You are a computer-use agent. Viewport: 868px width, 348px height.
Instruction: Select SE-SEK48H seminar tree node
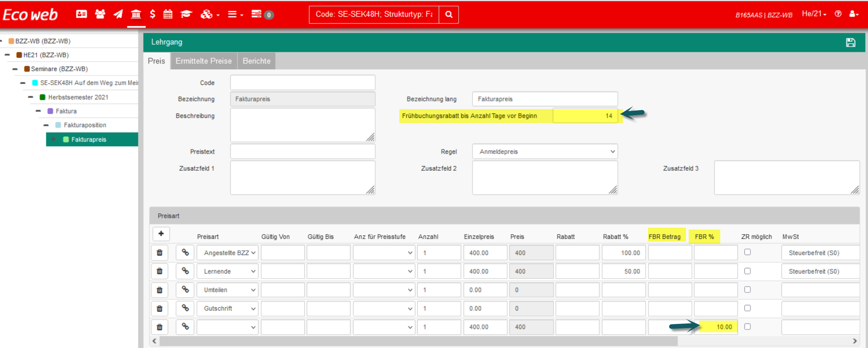(x=89, y=83)
